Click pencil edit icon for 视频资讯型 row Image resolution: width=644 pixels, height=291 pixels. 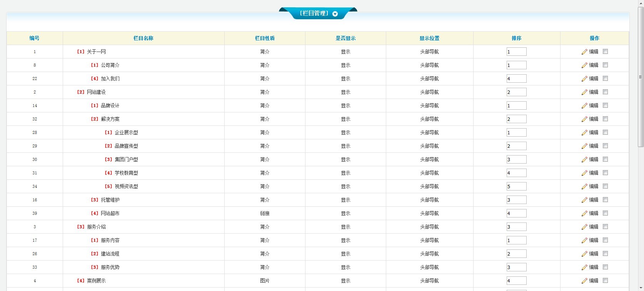pos(584,187)
